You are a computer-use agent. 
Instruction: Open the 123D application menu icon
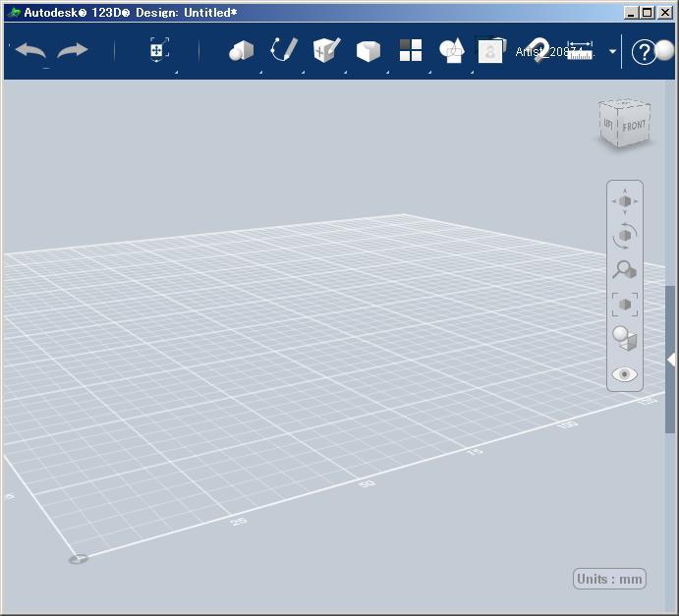[15, 13]
